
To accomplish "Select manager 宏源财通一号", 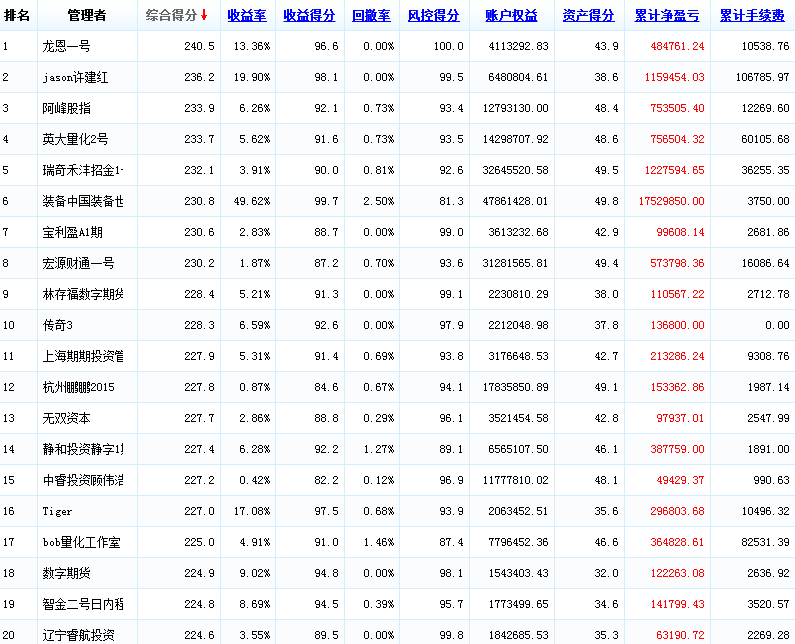I will coord(79,263).
